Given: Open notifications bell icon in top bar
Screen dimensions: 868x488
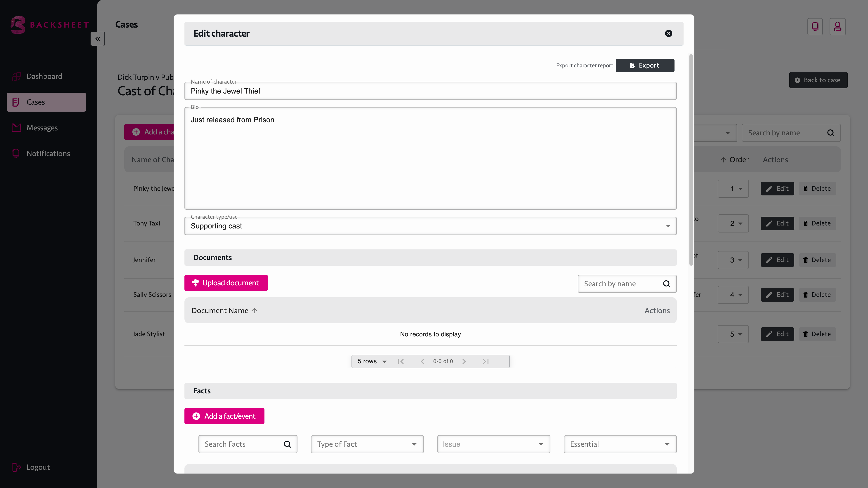Looking at the screenshot, I should tap(815, 27).
